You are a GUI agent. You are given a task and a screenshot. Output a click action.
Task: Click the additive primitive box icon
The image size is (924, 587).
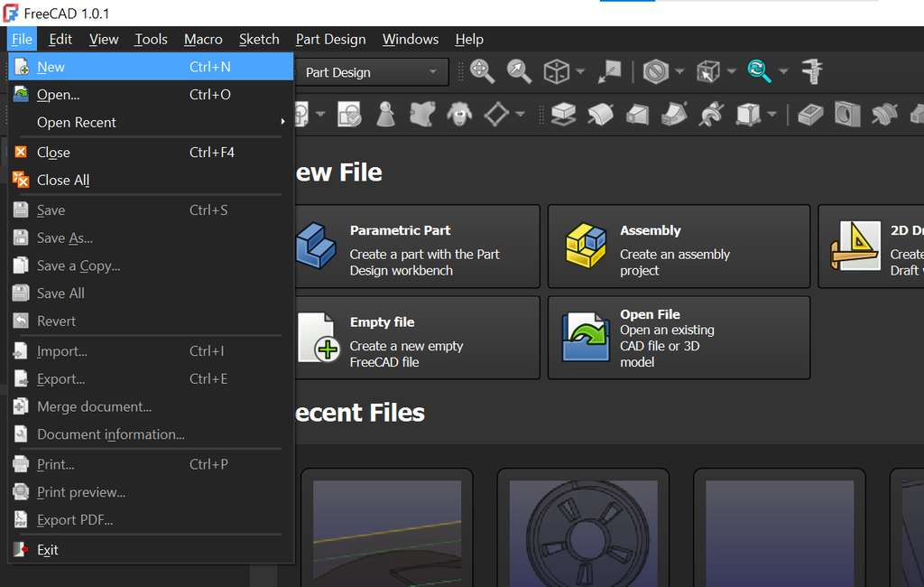[748, 114]
